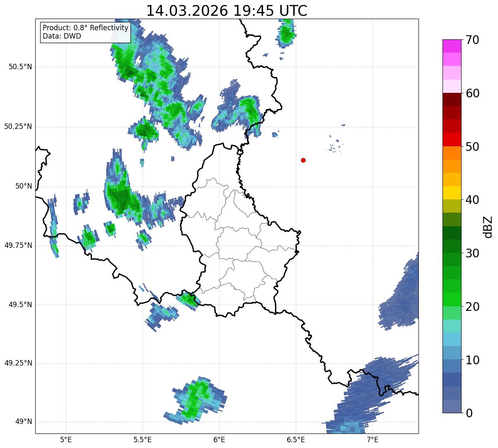
Task: Click the small echo at top near 6.4°E
Action: coord(286,33)
